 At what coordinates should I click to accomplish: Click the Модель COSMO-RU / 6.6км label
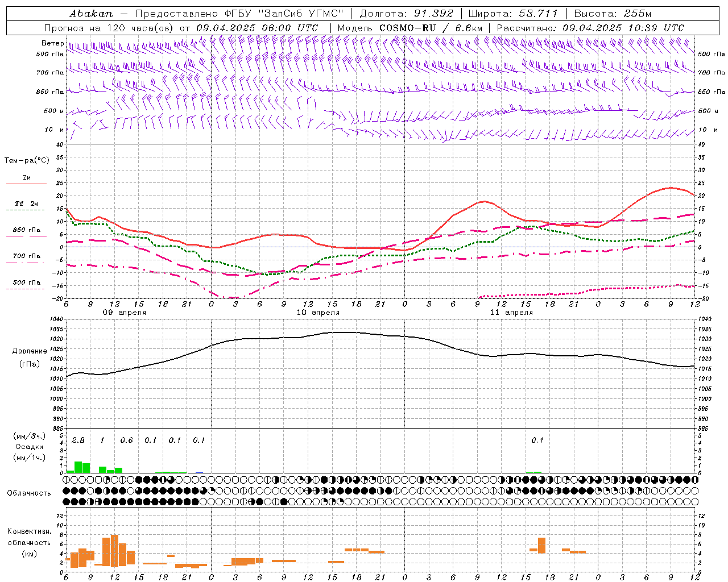410,28
